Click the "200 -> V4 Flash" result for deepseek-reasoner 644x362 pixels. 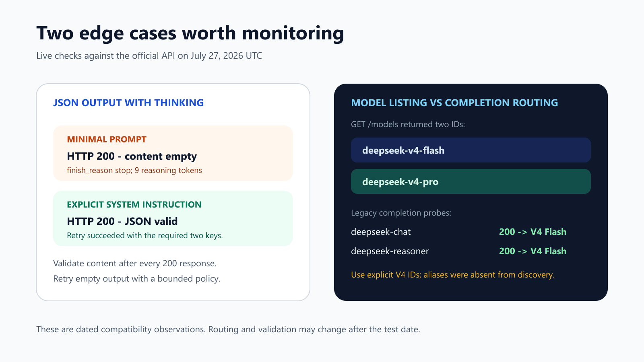point(533,251)
